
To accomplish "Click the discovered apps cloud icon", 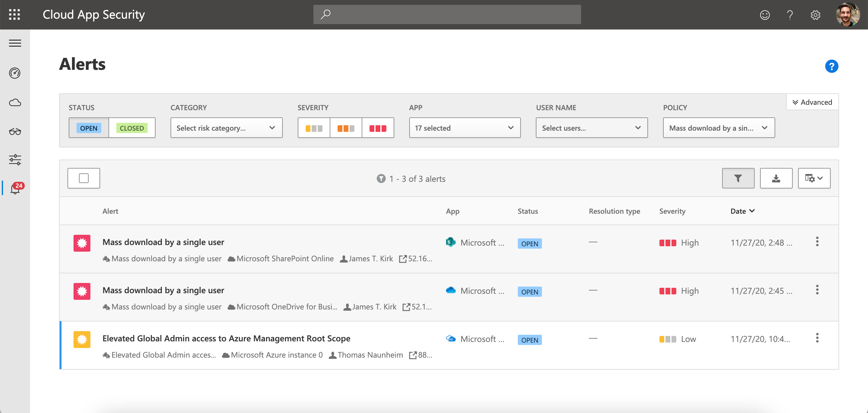I will (15, 102).
